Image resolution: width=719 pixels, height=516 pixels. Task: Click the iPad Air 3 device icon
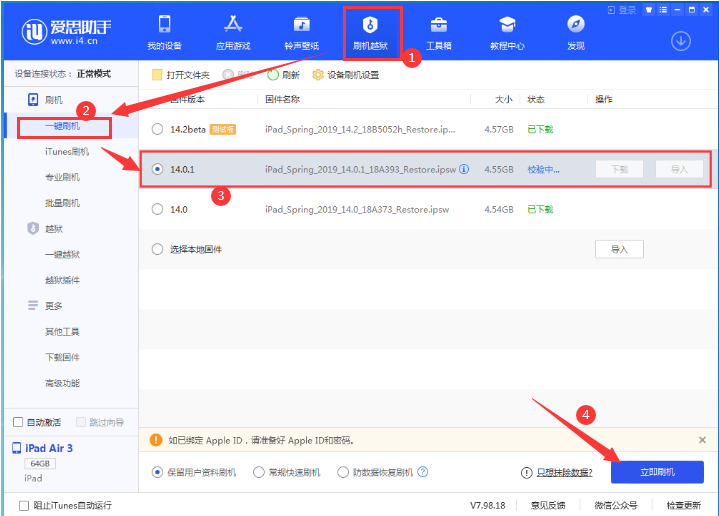coord(17,448)
